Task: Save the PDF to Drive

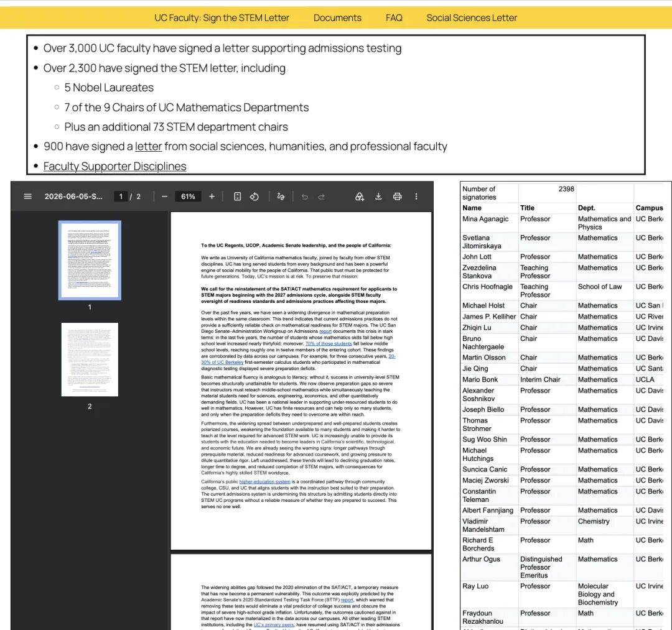Action: pyautogui.click(x=360, y=197)
